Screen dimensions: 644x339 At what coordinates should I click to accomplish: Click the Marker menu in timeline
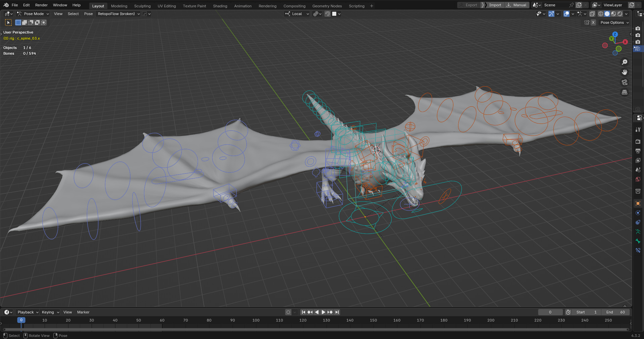tap(83, 312)
